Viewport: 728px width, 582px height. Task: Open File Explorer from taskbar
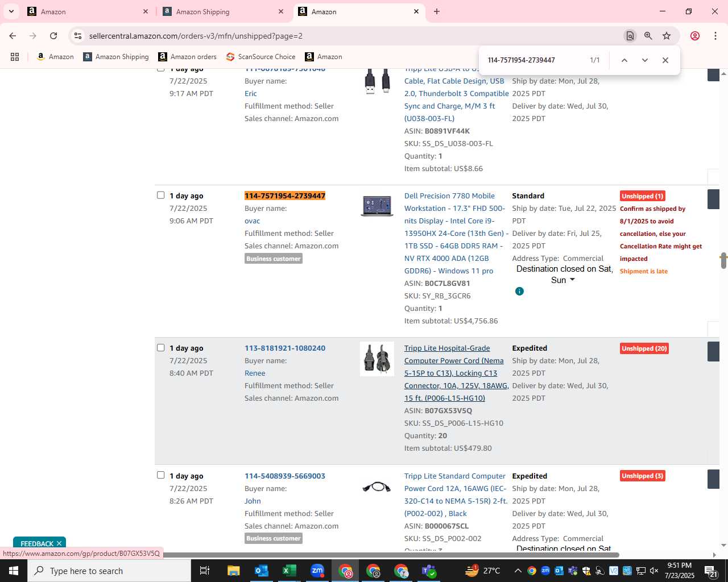pos(233,571)
